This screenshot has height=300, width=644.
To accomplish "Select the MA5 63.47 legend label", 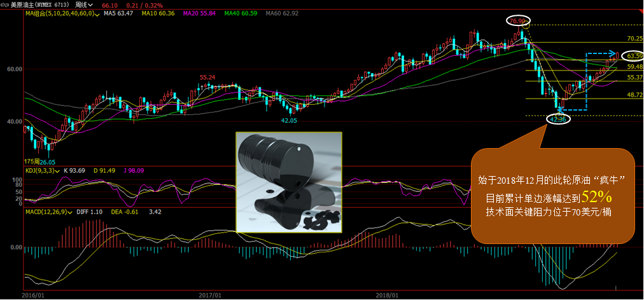I will tap(119, 13).
